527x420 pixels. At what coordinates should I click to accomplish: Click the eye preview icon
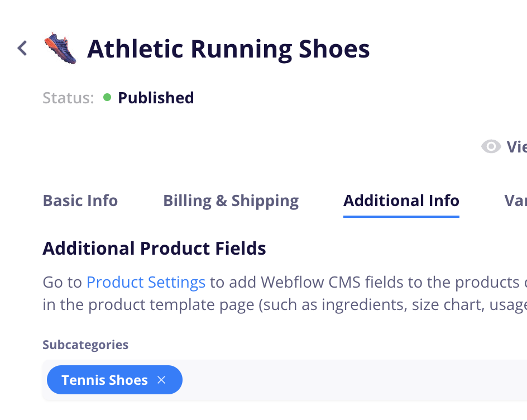(491, 147)
